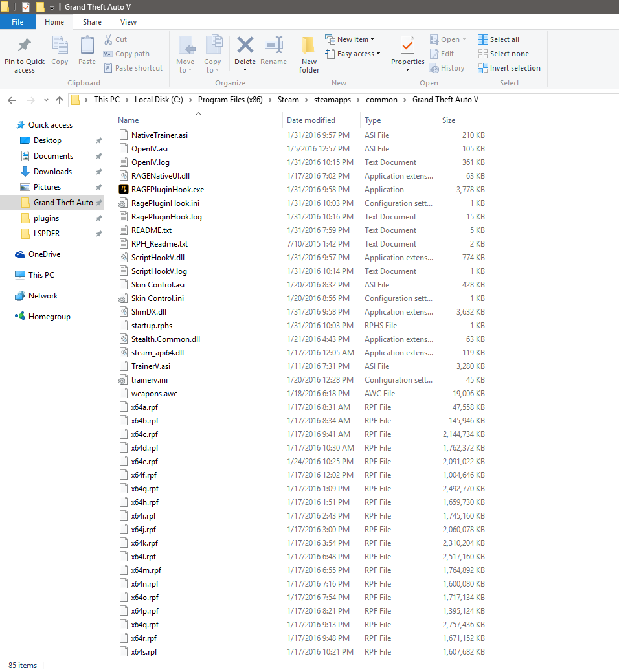Click Pin to Quick access icon
The image size is (619, 672).
tap(25, 45)
